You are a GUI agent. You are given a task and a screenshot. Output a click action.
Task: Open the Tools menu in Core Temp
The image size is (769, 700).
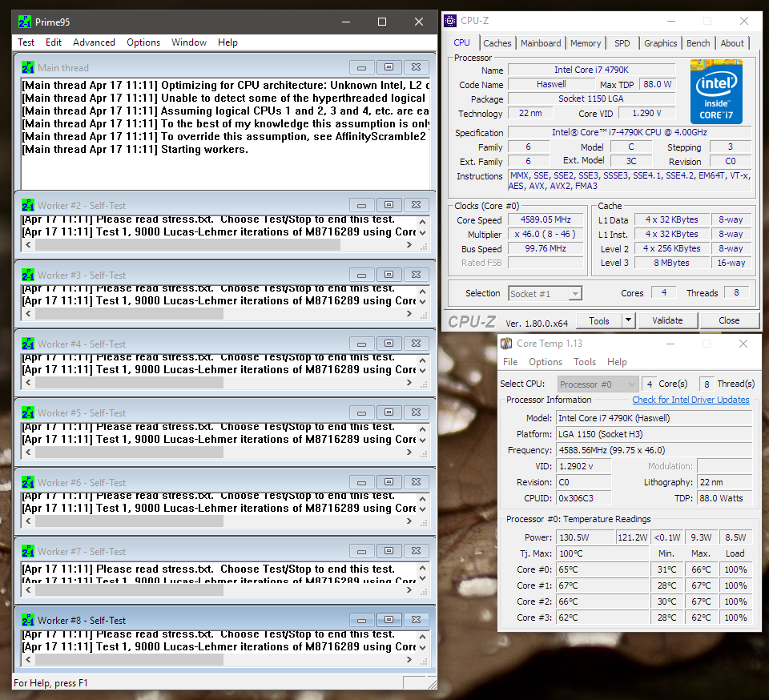585,362
